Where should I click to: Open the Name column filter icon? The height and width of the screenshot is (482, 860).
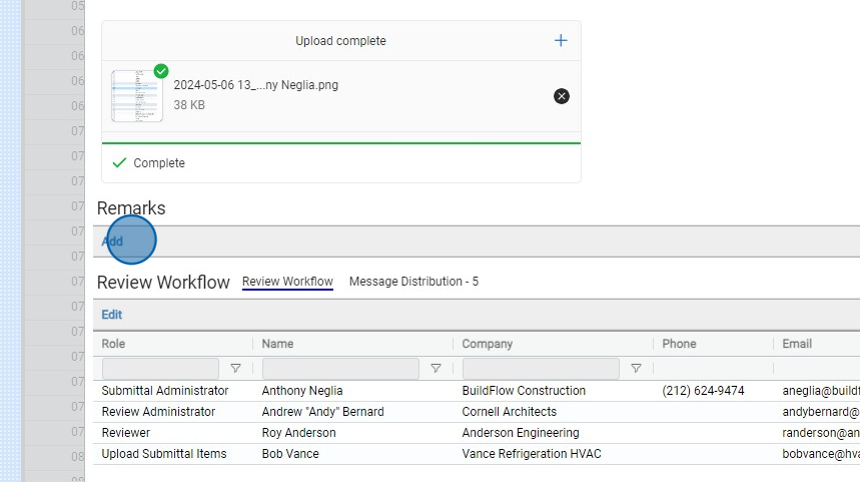436,368
